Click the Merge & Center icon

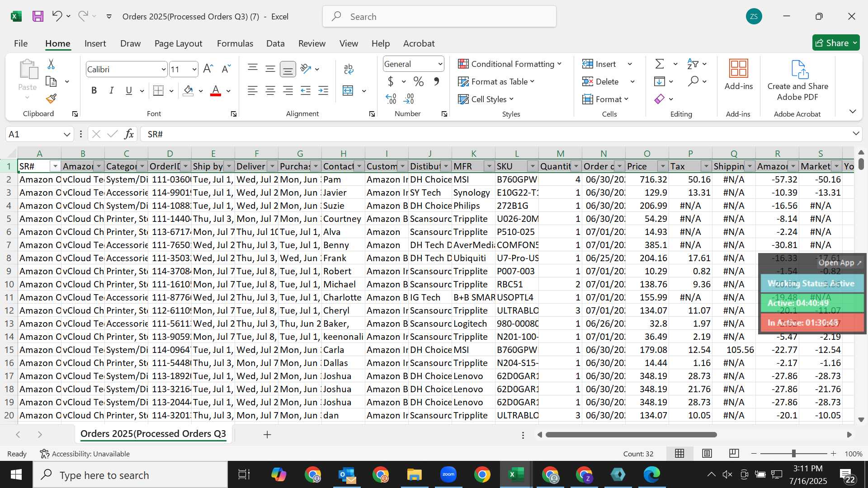tap(348, 90)
